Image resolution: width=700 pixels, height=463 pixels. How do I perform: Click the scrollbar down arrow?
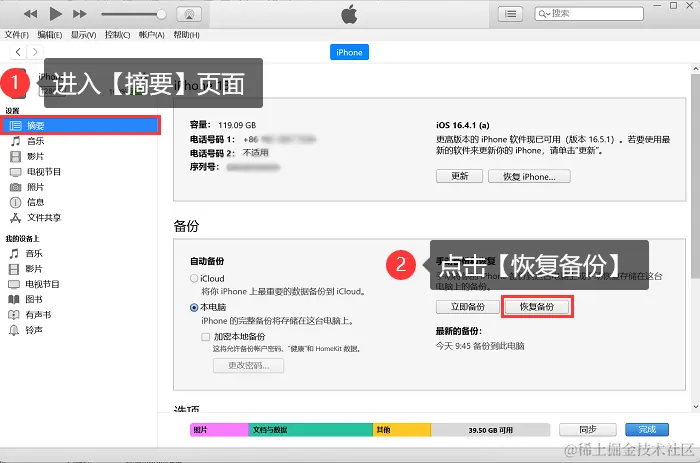[695, 406]
